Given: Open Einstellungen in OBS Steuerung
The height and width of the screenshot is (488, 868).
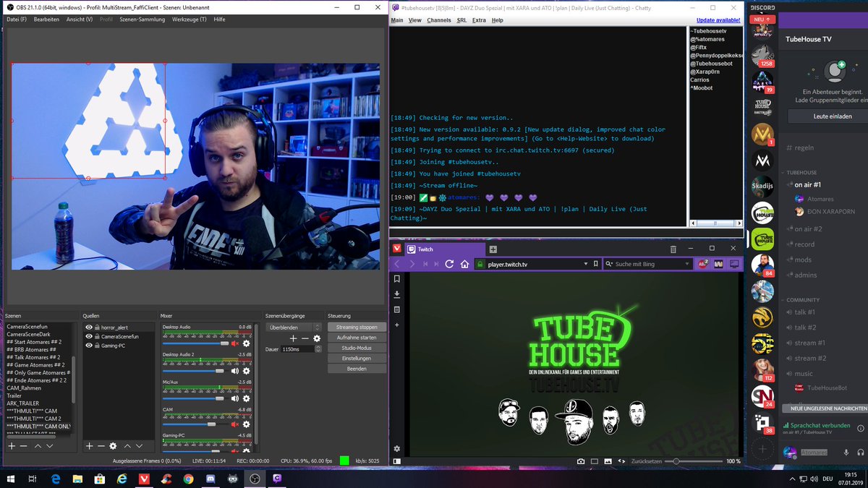Looking at the screenshot, I should coord(357,359).
